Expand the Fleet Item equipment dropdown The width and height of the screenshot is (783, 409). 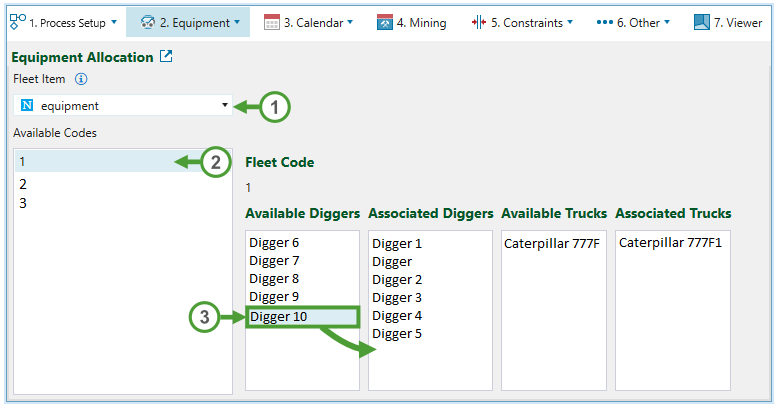pos(224,105)
